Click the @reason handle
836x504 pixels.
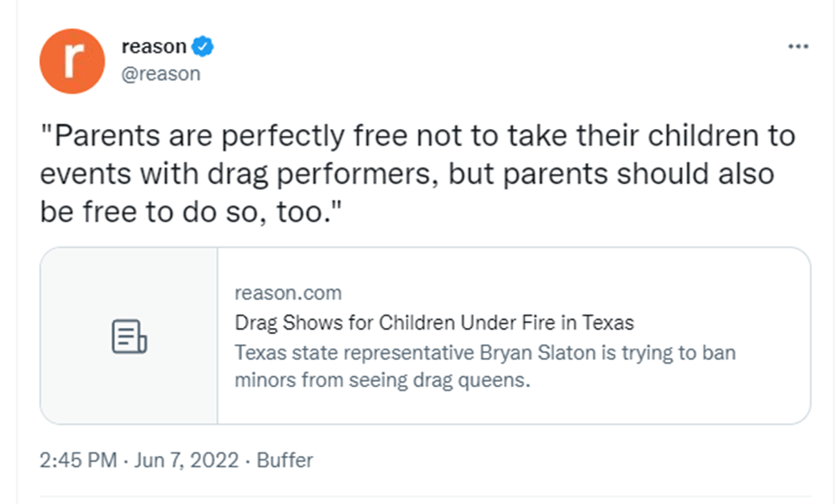161,74
